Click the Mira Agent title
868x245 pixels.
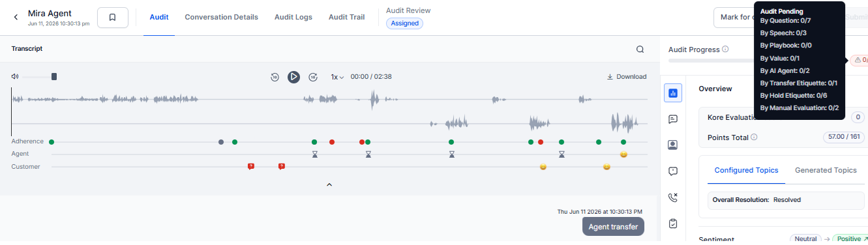(x=50, y=13)
